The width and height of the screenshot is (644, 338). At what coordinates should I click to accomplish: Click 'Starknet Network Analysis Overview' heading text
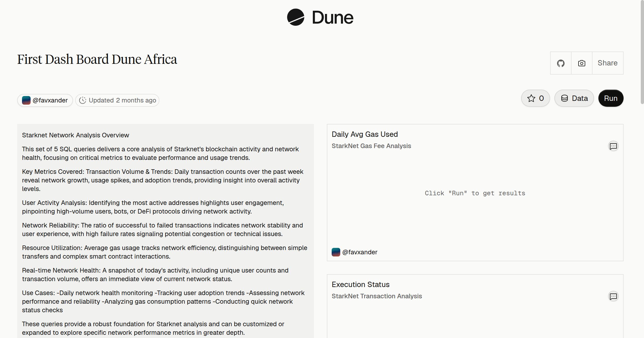click(x=75, y=135)
